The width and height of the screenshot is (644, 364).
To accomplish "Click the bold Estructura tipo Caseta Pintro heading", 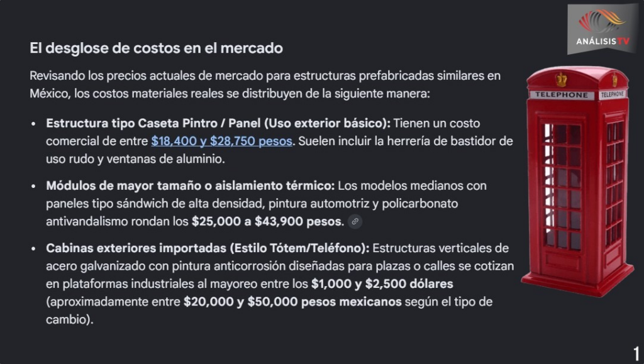I will 218,123.
